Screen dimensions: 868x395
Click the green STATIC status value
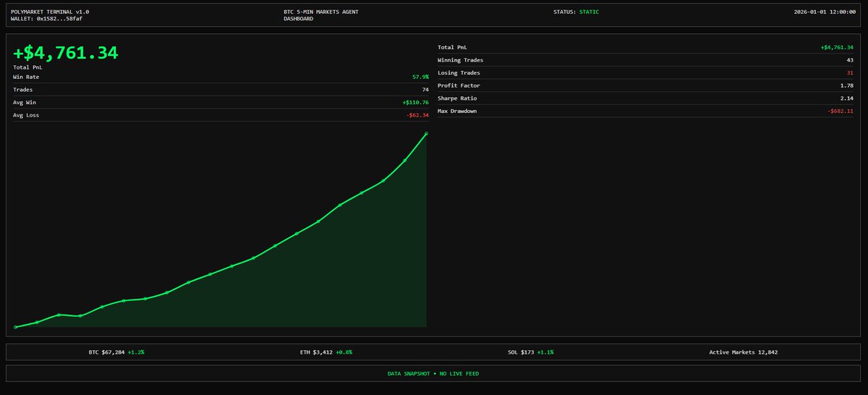pos(589,12)
